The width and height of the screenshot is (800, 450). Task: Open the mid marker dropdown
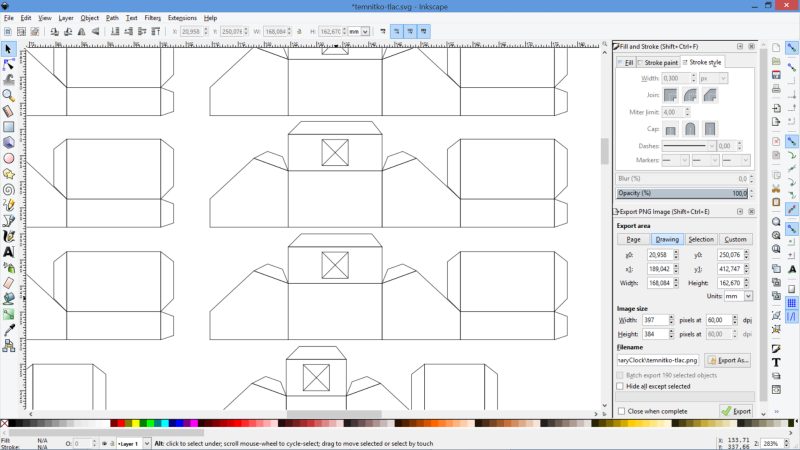click(705, 160)
